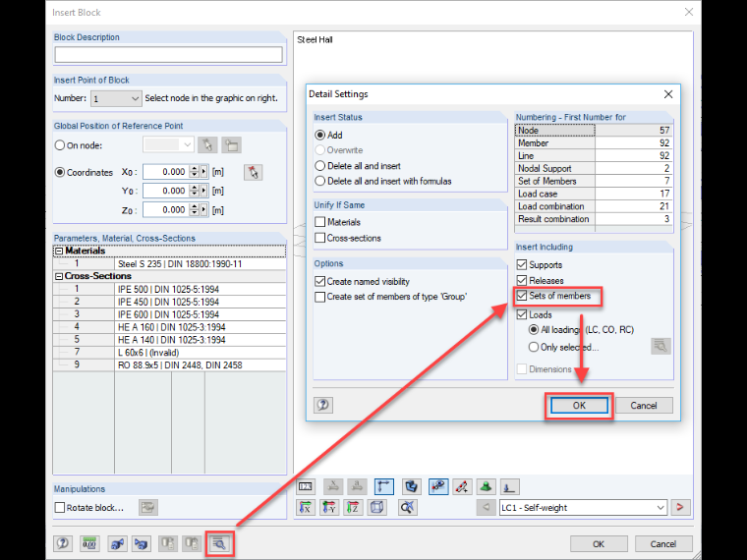Click the zoom-all magnifier icon in preview toolbar
Screen dimensions: 747x560
[407, 507]
